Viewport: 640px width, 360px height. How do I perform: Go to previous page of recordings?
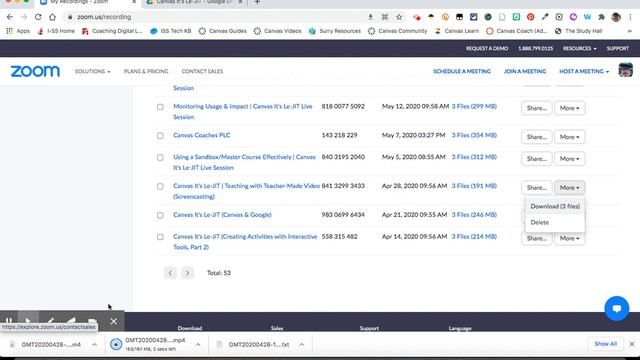170,273
